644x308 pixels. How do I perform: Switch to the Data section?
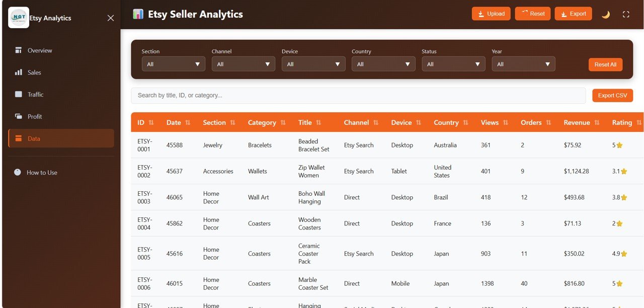[60, 138]
